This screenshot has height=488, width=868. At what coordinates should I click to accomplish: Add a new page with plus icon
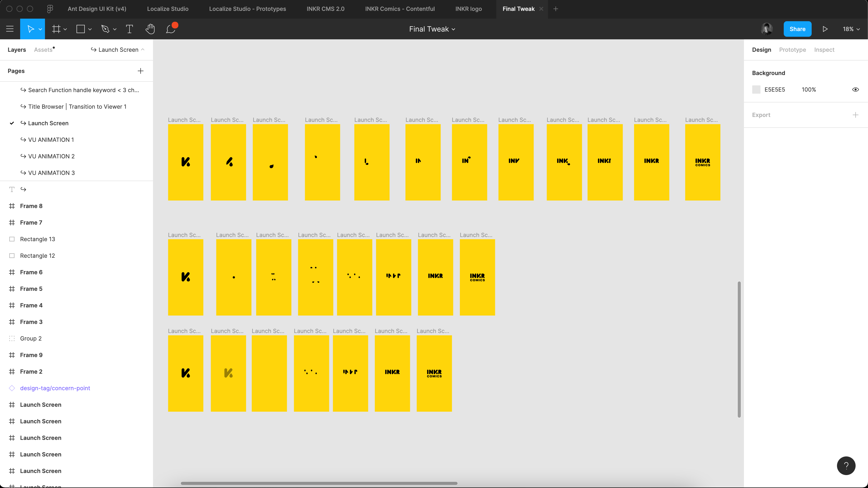click(141, 71)
